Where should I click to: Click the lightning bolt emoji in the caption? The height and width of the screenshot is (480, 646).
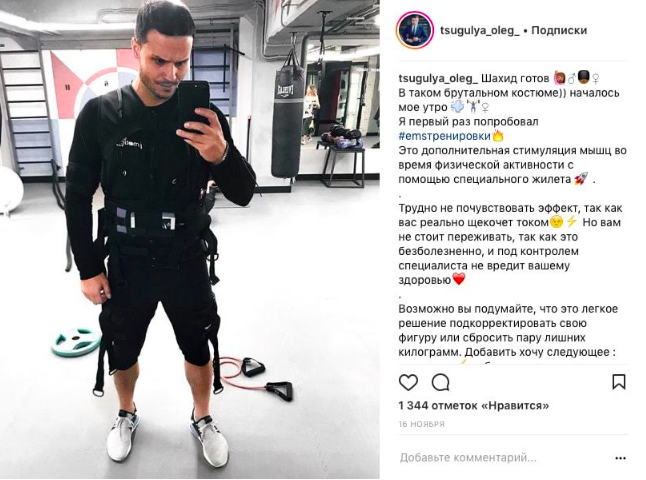point(571,222)
